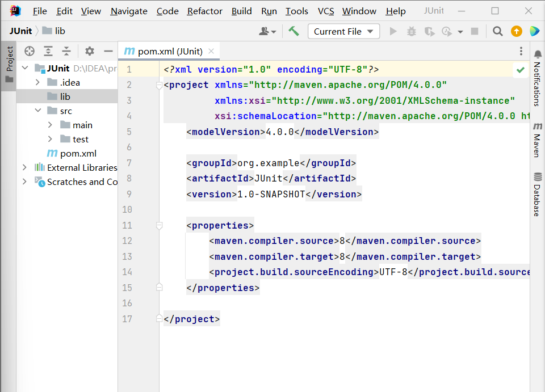Click the IntelliJ IDEA app icon in title bar
The image size is (545, 392).
pos(15,11)
